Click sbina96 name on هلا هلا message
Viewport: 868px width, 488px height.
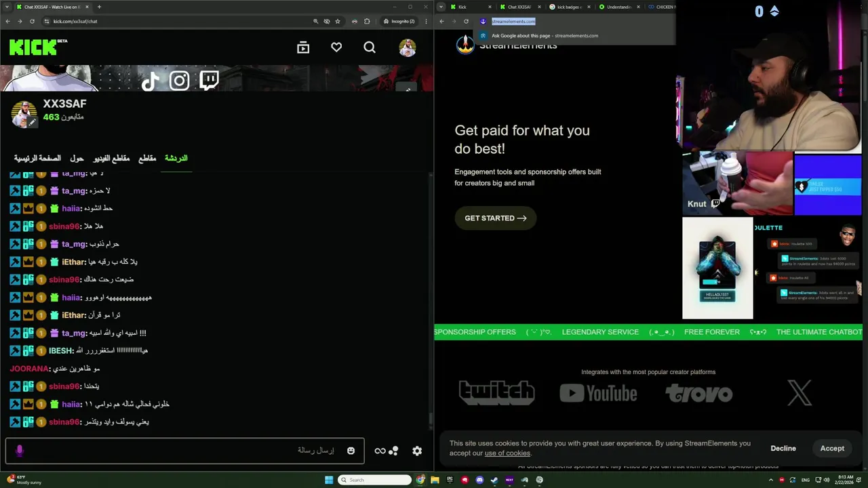pos(64,226)
